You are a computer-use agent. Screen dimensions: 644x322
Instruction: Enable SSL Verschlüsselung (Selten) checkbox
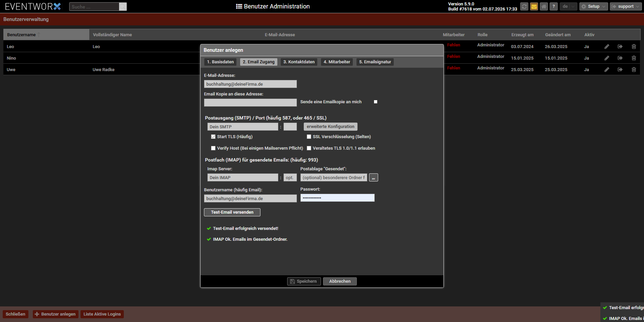click(309, 137)
